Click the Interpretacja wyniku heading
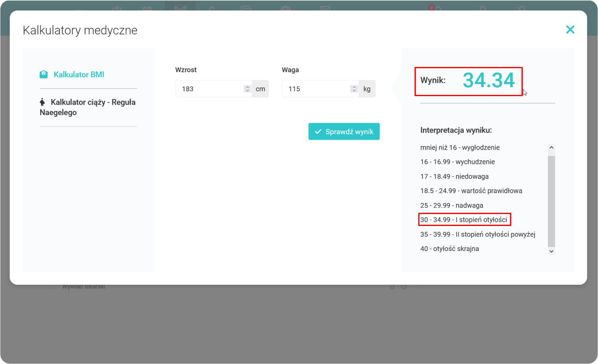The height and width of the screenshot is (364, 598). (x=456, y=130)
